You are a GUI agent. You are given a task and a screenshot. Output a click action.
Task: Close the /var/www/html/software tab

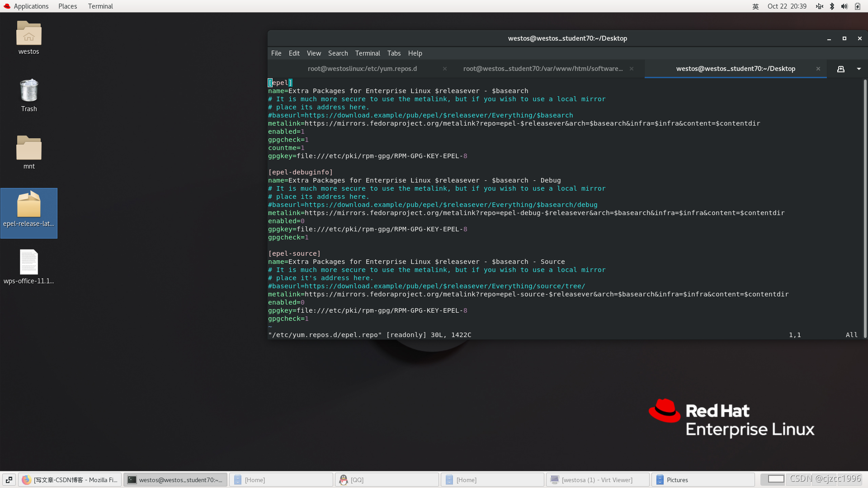(632, 69)
